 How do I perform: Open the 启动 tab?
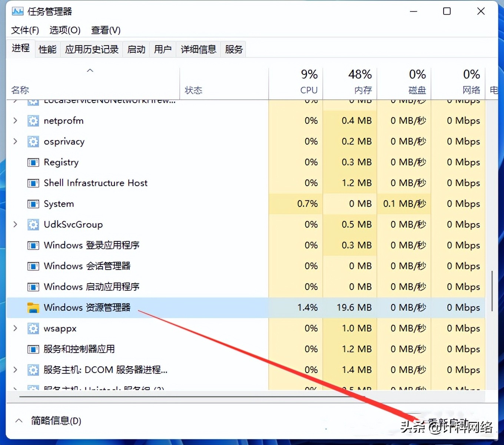click(136, 49)
